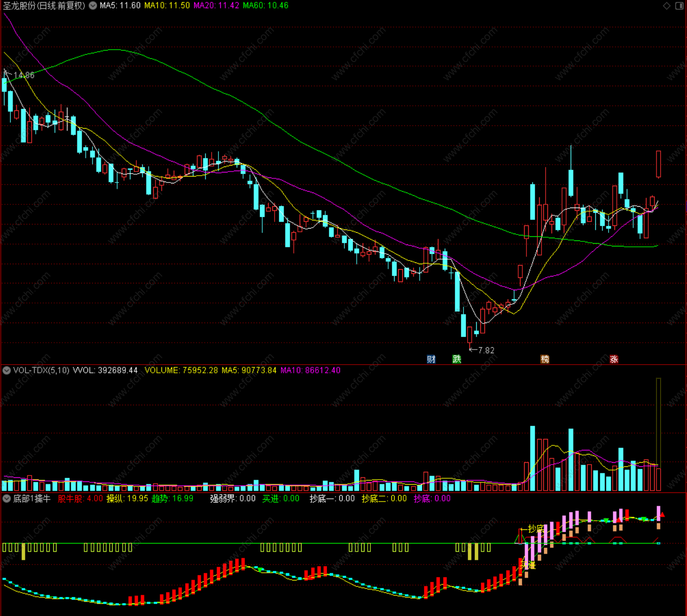Click the 圣龙股份(日线,前复权) chart title
Viewport: 687px width, 616px height.
point(44,5)
